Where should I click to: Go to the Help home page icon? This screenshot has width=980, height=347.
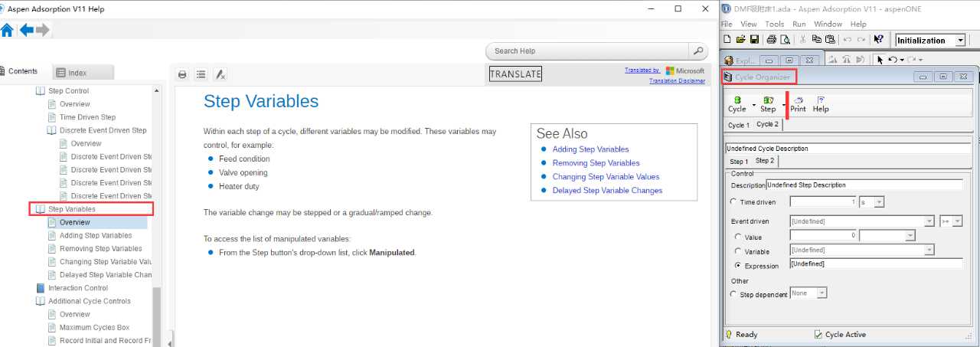click(x=8, y=31)
